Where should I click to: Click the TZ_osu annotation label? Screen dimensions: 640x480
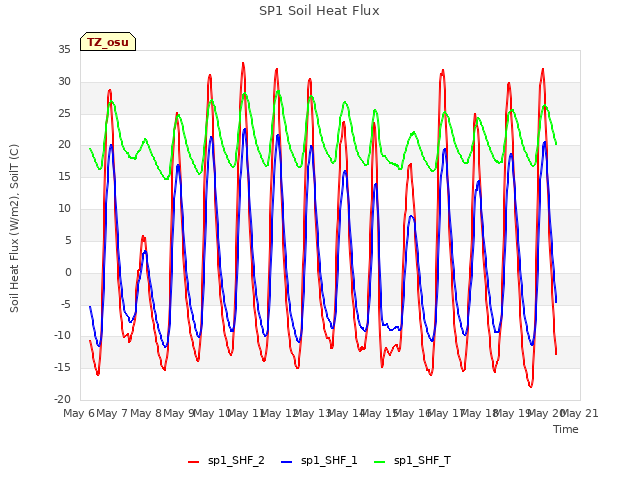tap(108, 42)
